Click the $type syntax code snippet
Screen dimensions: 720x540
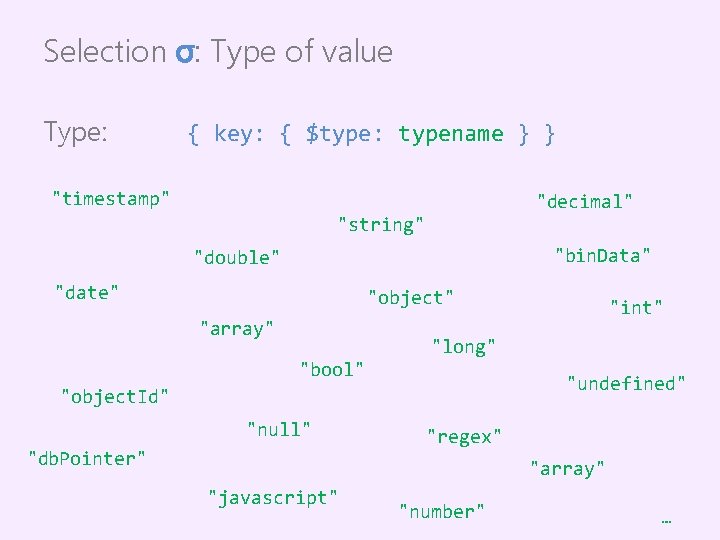371,134
